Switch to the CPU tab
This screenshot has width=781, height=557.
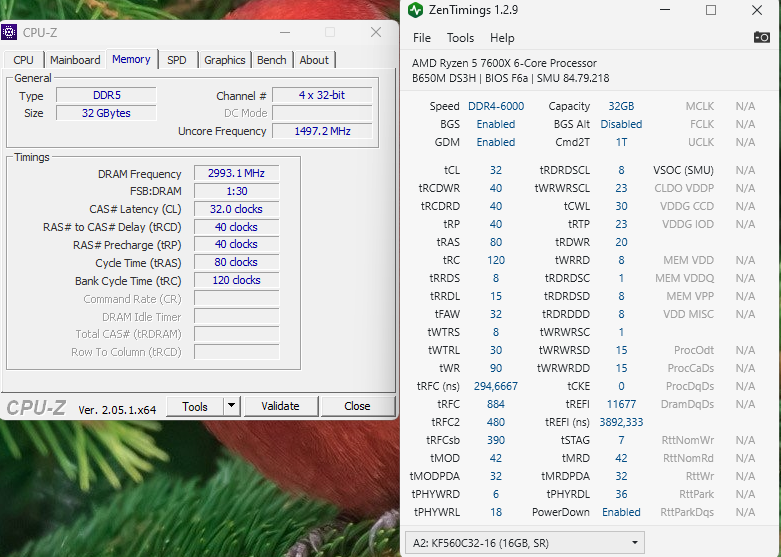23,60
